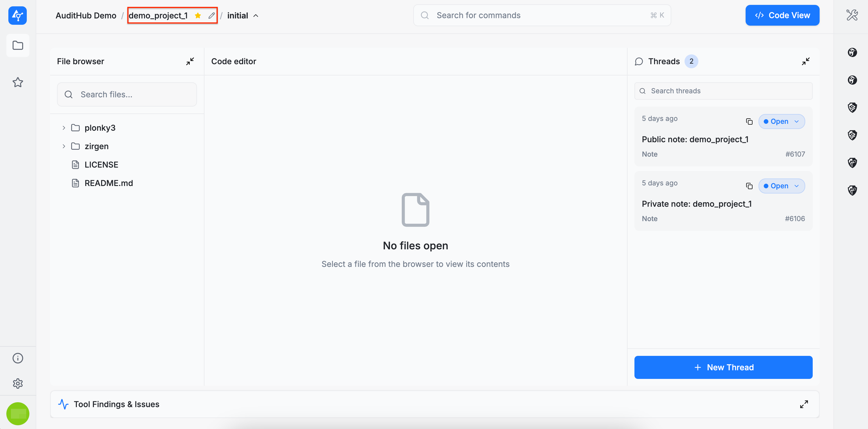
Task: Toggle favorite star for demo_project_1
Action: click(x=198, y=16)
